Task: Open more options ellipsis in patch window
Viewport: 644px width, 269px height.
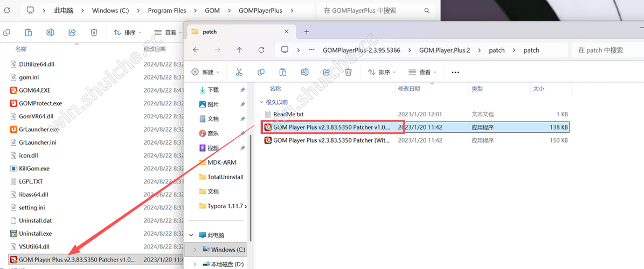Action: (x=455, y=72)
